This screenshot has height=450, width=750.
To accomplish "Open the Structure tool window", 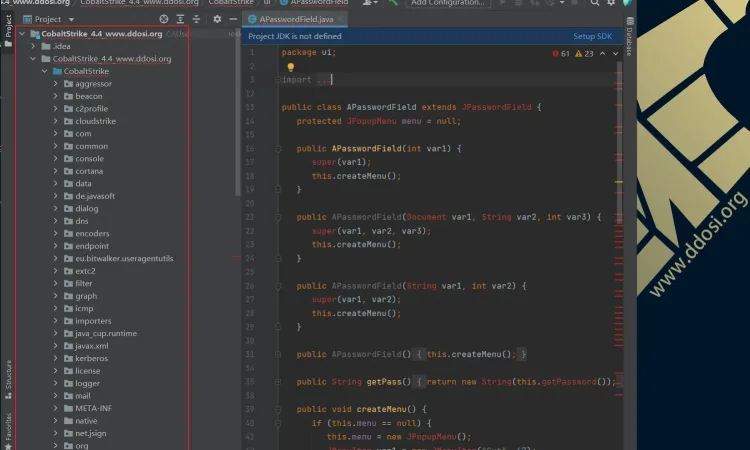I will click(x=8, y=379).
